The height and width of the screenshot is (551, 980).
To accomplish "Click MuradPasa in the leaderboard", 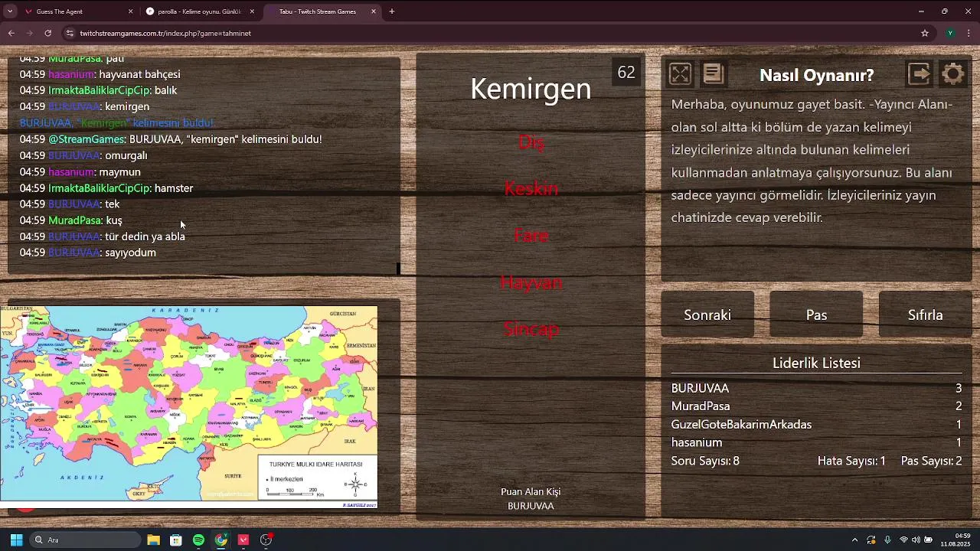I will 701,406.
